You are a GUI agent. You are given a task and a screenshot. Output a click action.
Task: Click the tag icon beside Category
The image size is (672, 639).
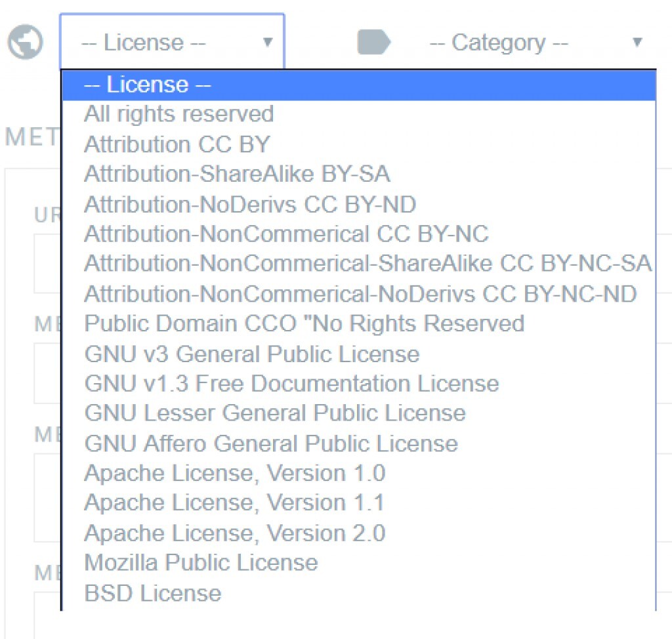(373, 43)
